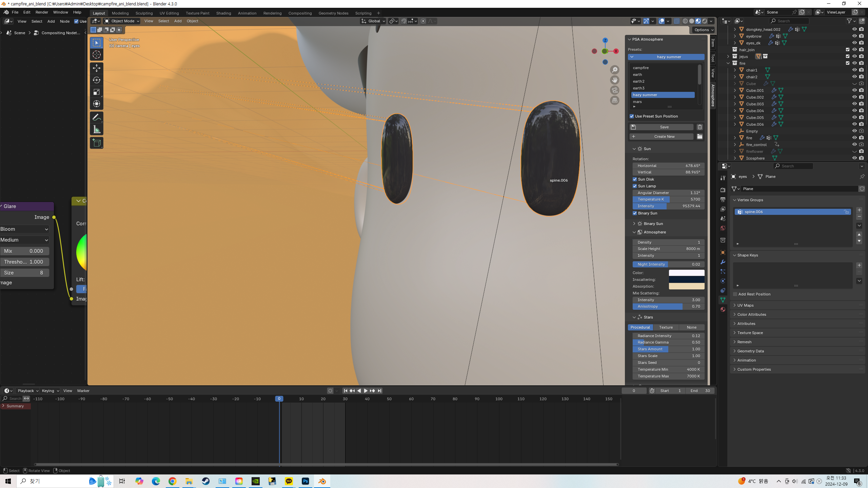The image size is (868, 488).
Task: Open Output properties tab icon
Action: click(723, 200)
